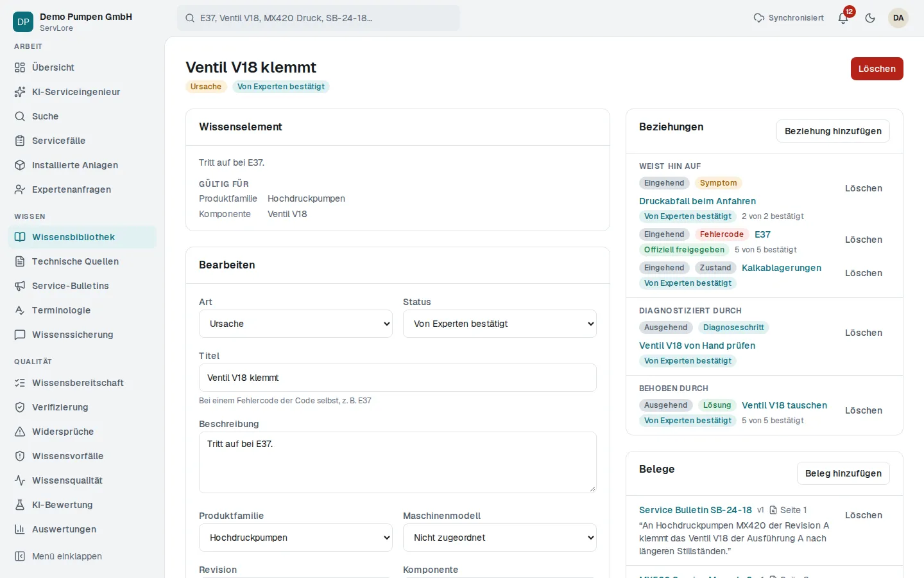Open the Wissensbibliothek menu item
This screenshot has height=578, width=924.
click(82, 237)
